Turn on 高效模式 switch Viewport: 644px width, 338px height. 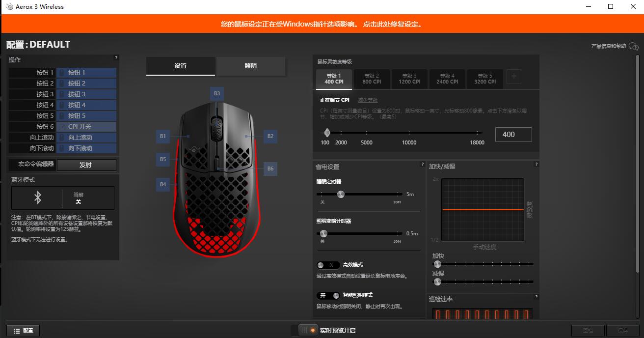[328, 265]
